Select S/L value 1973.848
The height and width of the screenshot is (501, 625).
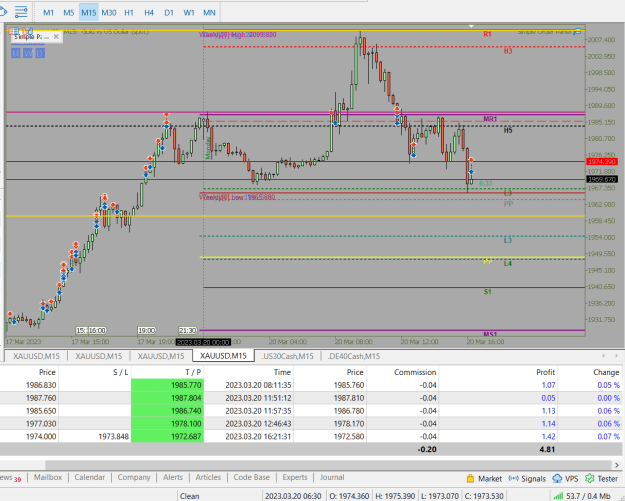click(x=114, y=436)
